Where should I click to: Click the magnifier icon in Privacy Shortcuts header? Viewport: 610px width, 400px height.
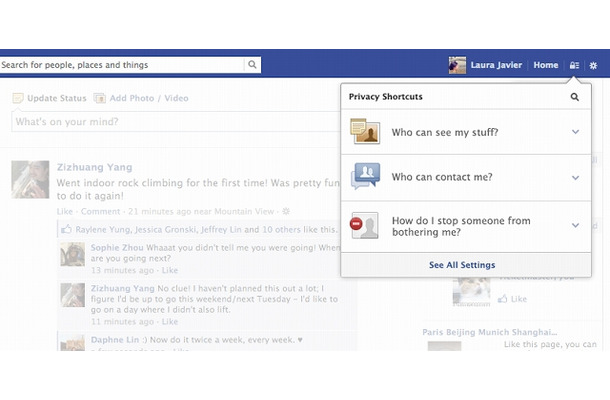click(574, 97)
